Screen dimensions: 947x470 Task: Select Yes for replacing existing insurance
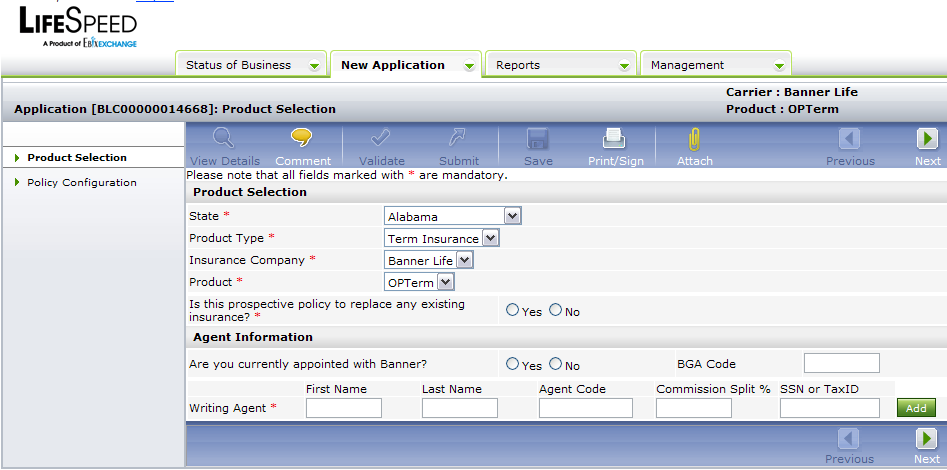click(x=513, y=311)
